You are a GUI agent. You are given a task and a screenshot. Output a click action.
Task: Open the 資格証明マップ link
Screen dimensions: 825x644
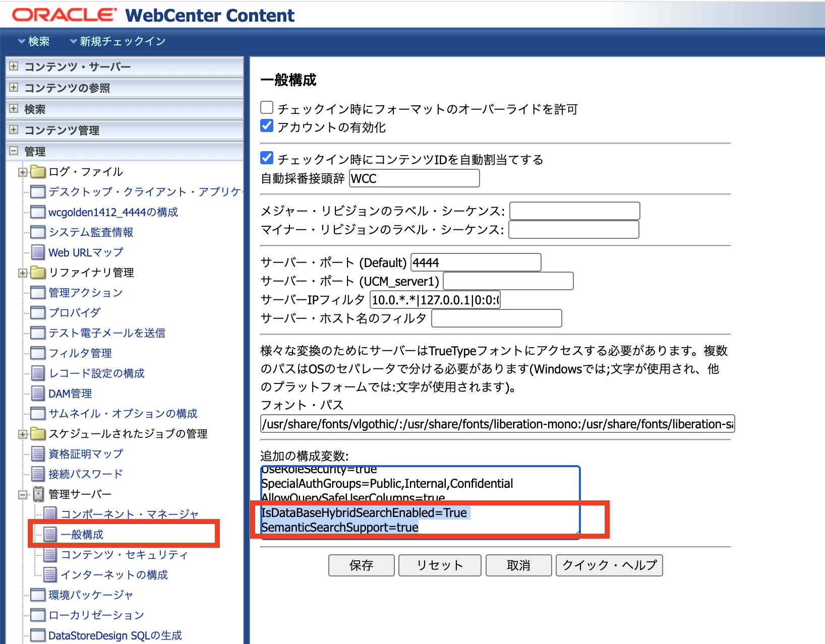[x=86, y=454]
